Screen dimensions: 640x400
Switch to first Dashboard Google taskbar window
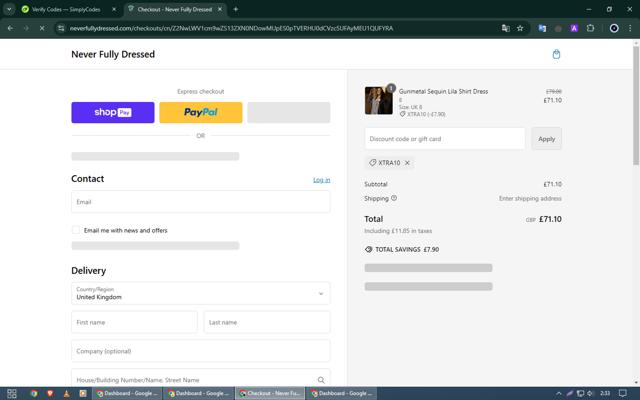pos(127,393)
